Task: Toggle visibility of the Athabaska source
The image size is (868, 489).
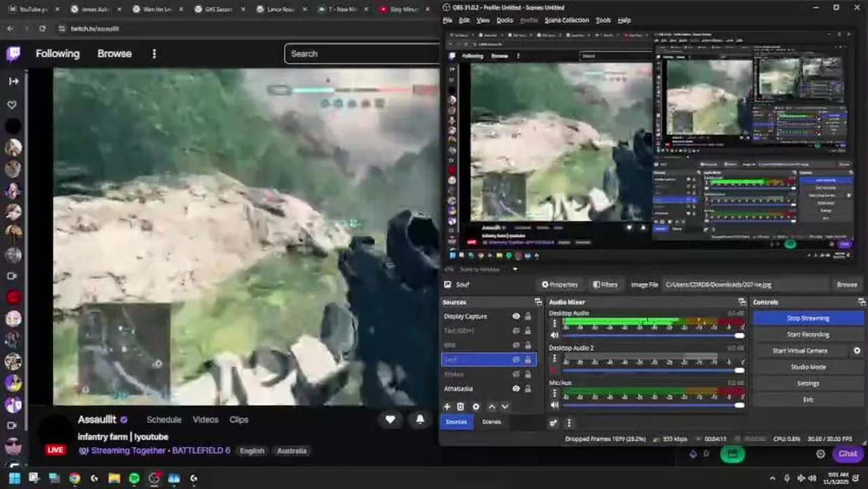Action: click(x=516, y=388)
